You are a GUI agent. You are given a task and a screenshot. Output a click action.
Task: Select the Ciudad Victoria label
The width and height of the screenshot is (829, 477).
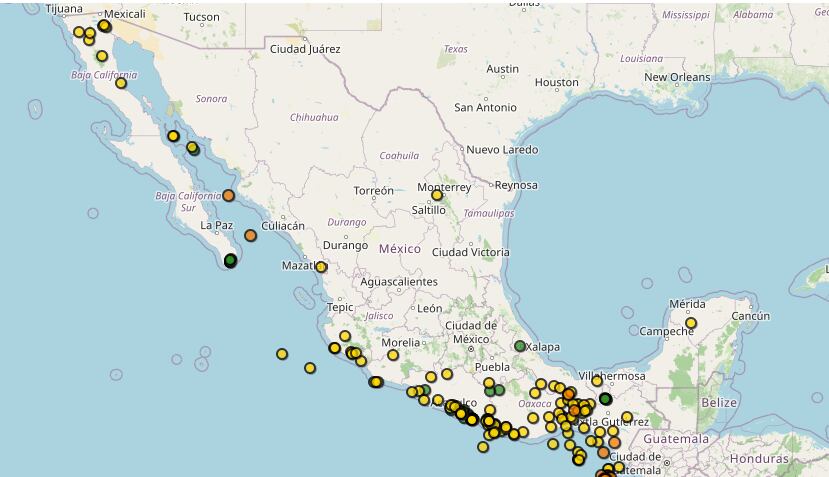pos(471,252)
